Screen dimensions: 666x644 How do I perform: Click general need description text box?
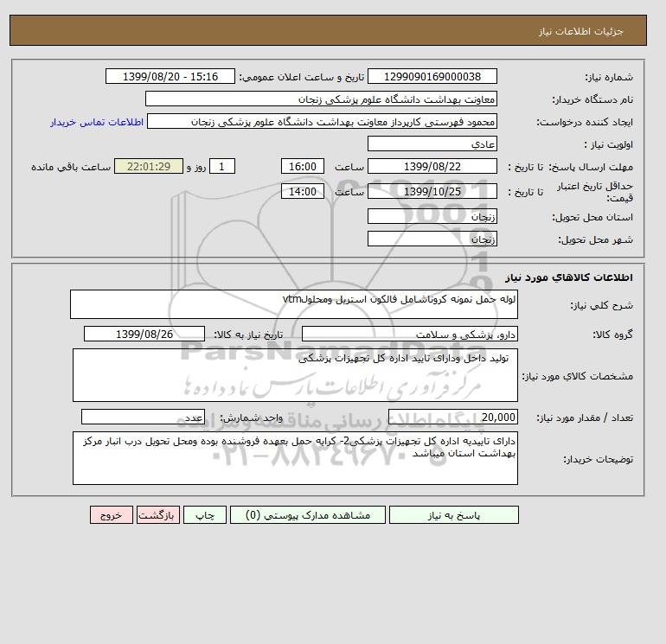(294, 304)
